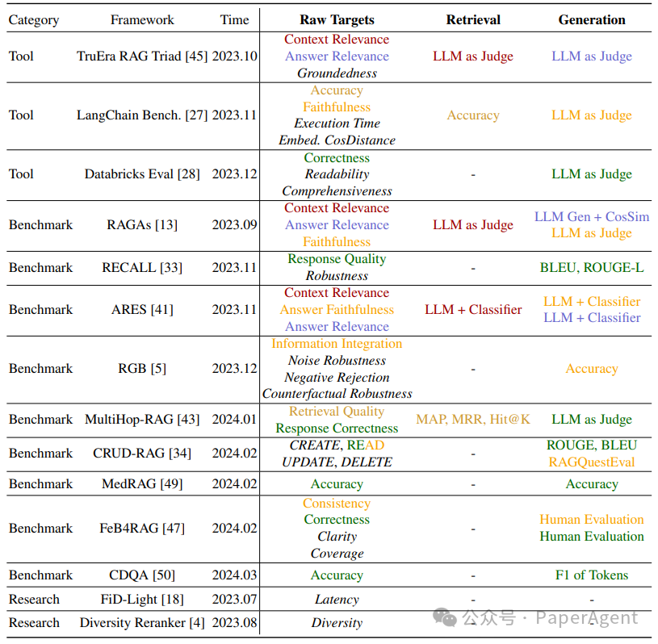Click RGB row 'Accuracy' generation cell
Viewport: 658px width, 644px height.
pos(592,369)
